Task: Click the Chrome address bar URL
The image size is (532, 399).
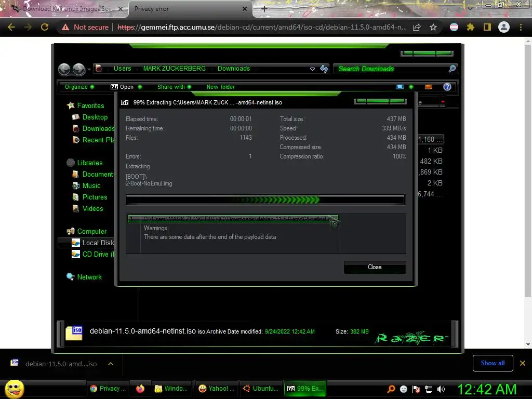Action: click(x=262, y=27)
